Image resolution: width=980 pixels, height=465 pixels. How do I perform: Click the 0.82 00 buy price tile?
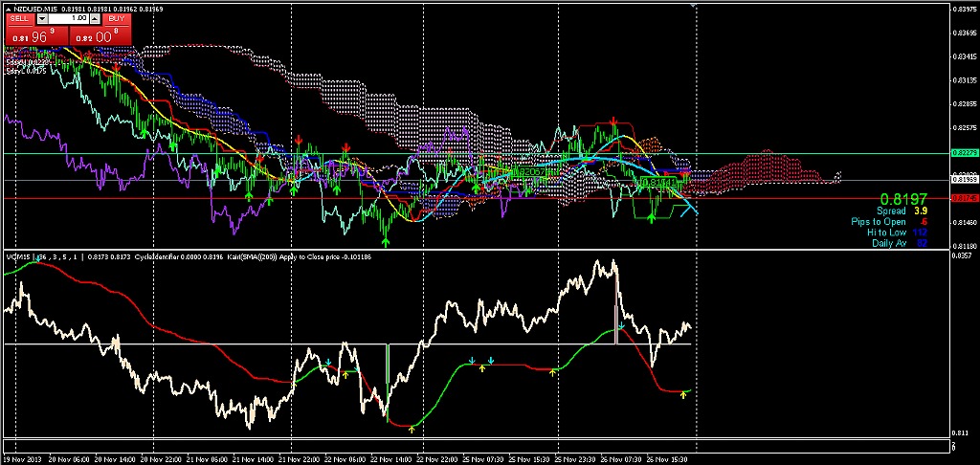pos(100,35)
